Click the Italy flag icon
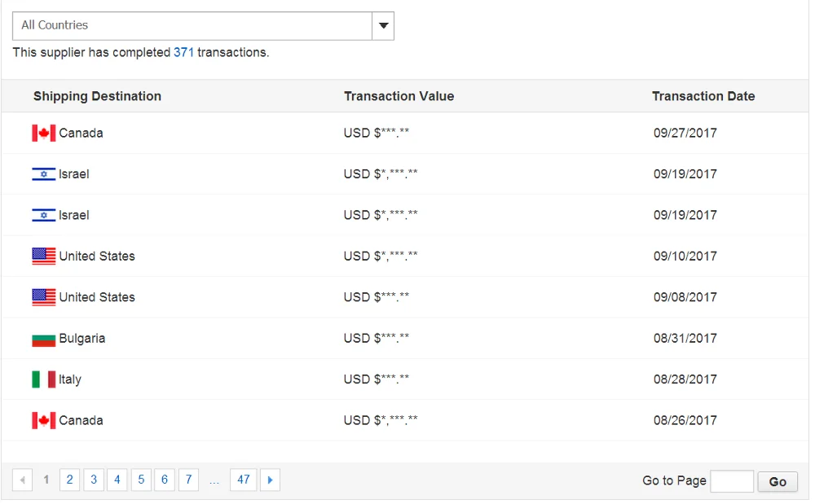 pyautogui.click(x=44, y=379)
